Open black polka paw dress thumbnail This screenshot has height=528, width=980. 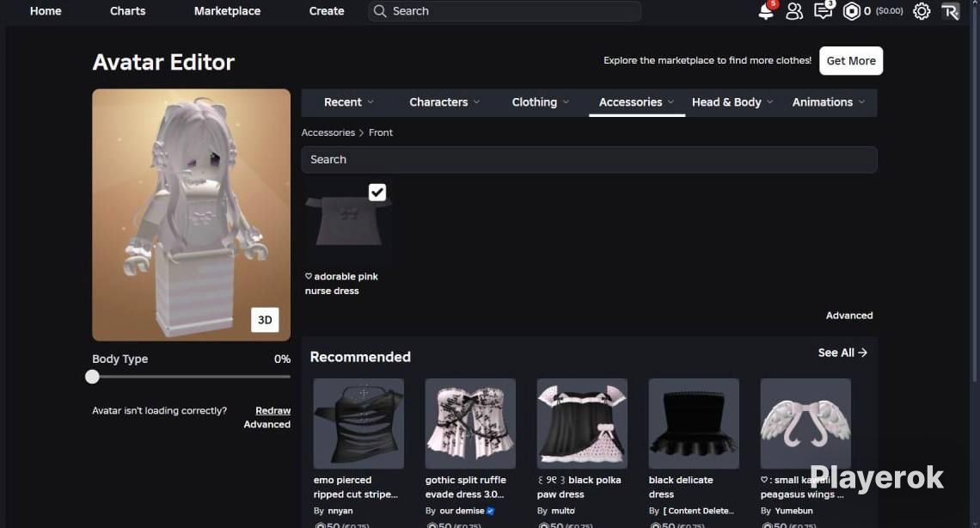click(x=582, y=423)
